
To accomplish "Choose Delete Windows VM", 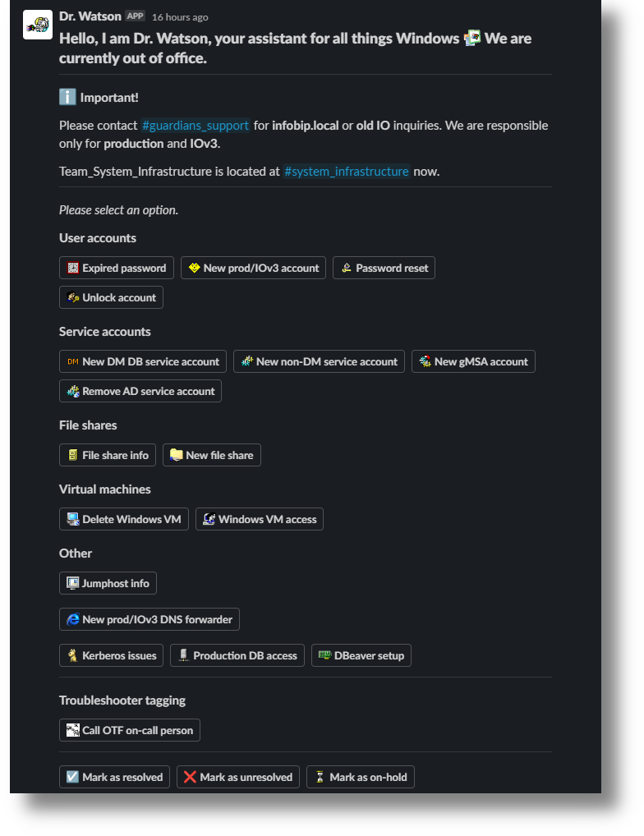I will click(124, 519).
